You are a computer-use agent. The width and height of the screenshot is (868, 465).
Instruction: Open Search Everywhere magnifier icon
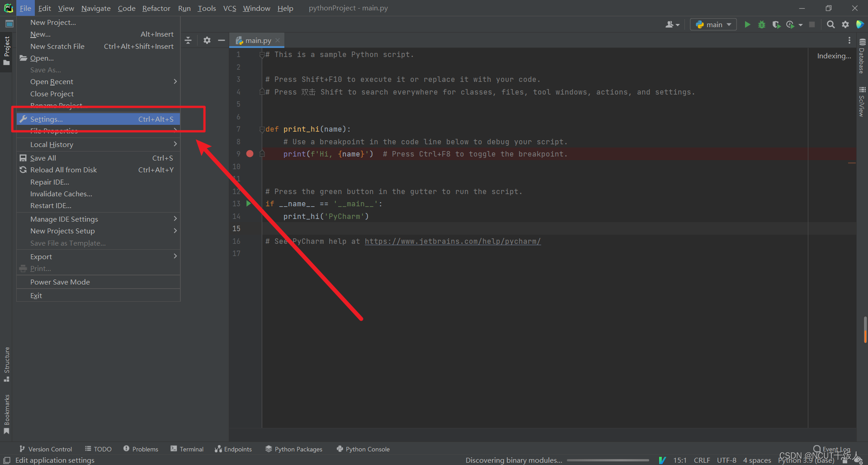pyautogui.click(x=830, y=24)
